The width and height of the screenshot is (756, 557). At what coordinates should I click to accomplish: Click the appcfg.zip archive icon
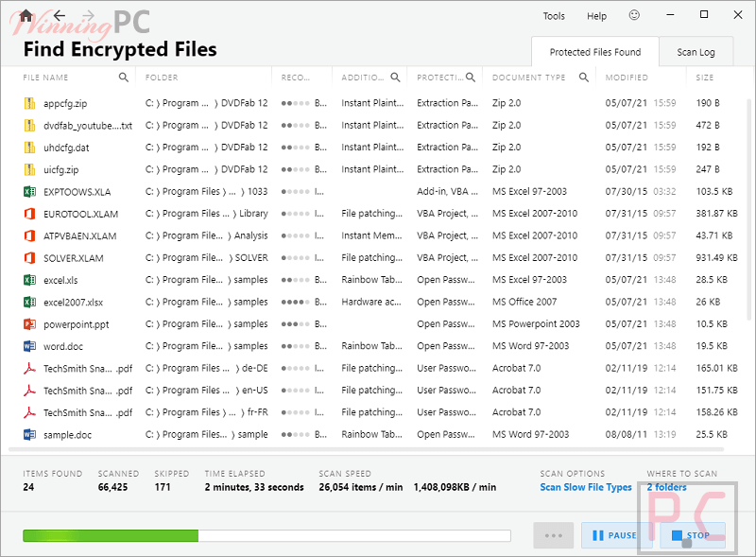click(29, 103)
